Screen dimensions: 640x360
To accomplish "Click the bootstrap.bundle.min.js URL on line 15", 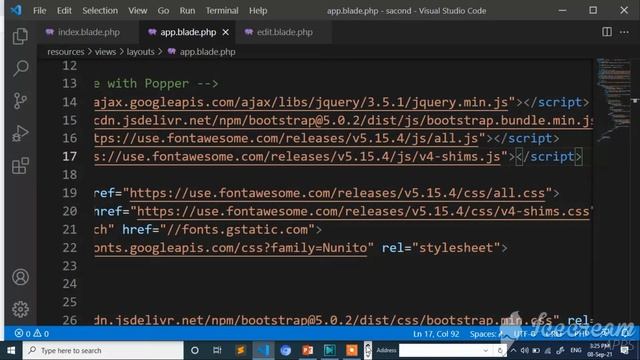I will [343, 120].
